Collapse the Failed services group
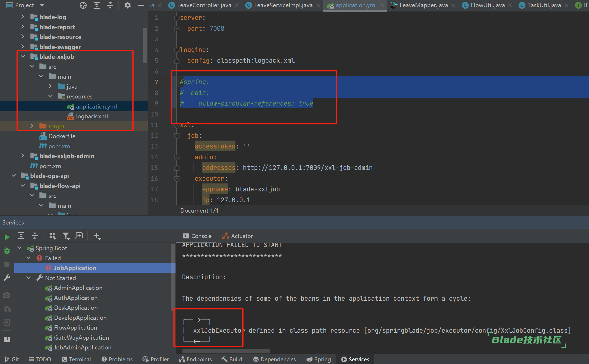Screen dimensions: 589x364 click(29, 258)
